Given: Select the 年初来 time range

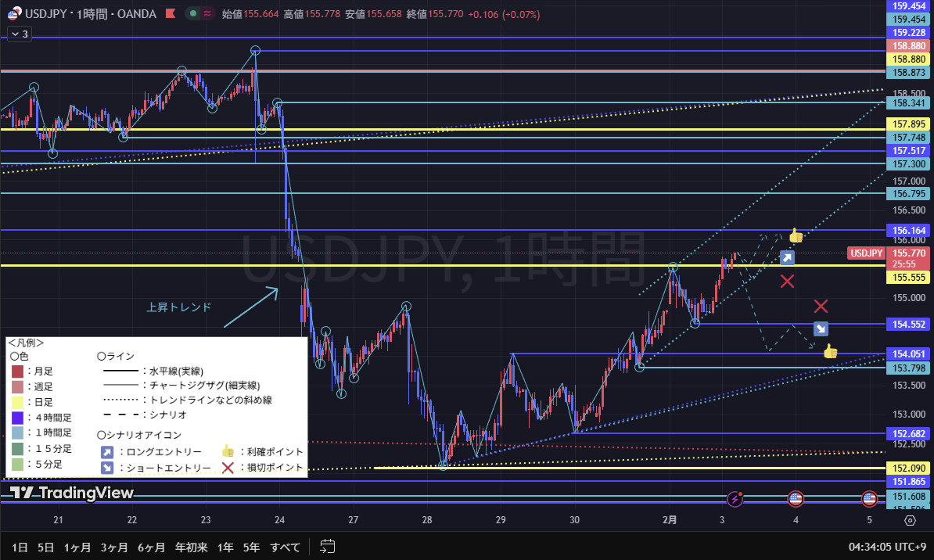Looking at the screenshot, I should click(x=191, y=547).
